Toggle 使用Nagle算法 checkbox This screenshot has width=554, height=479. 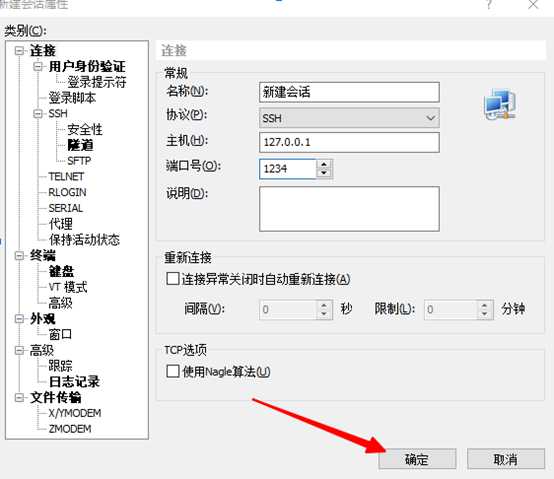(x=172, y=371)
